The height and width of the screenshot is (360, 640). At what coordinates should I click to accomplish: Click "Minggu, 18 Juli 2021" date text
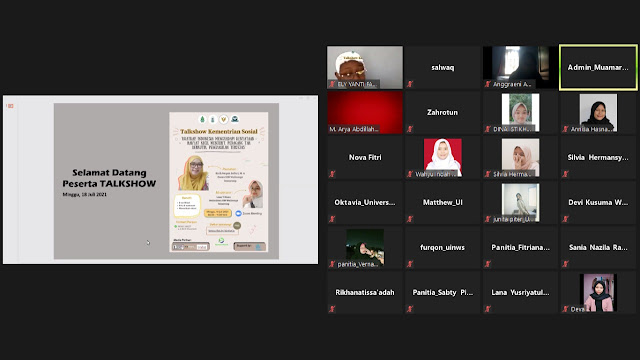84,195
